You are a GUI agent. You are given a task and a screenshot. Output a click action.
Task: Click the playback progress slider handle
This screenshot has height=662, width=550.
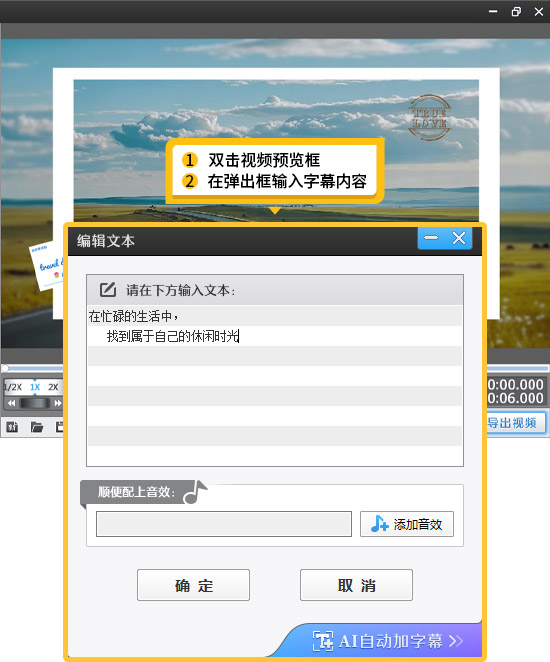[5, 368]
